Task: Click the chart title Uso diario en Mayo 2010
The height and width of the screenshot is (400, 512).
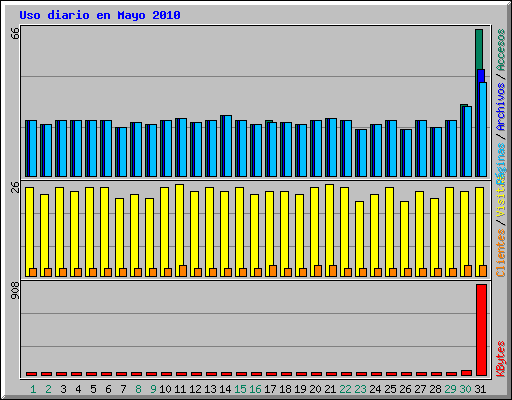Action: click(x=100, y=15)
